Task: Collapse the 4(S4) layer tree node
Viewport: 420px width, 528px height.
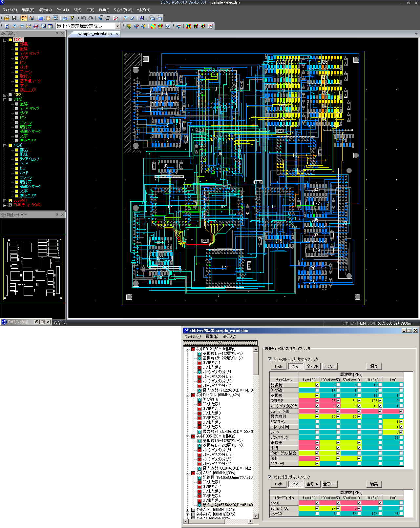Action: 5,146
